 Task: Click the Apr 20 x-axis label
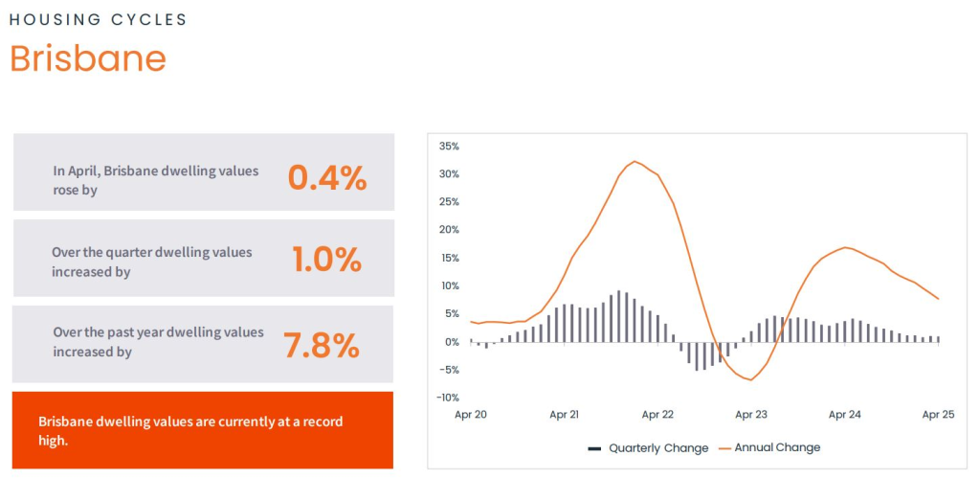coord(471,415)
